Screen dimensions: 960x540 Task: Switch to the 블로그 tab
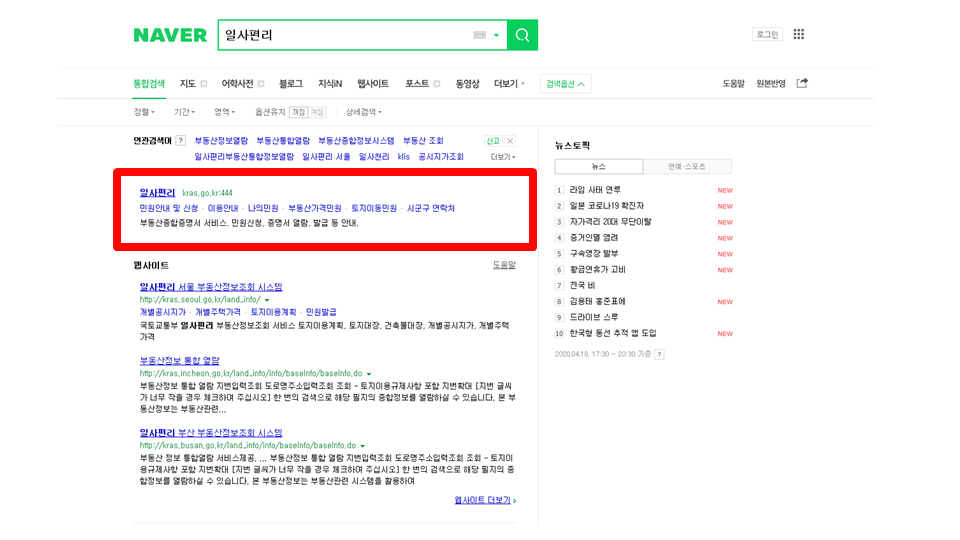291,84
